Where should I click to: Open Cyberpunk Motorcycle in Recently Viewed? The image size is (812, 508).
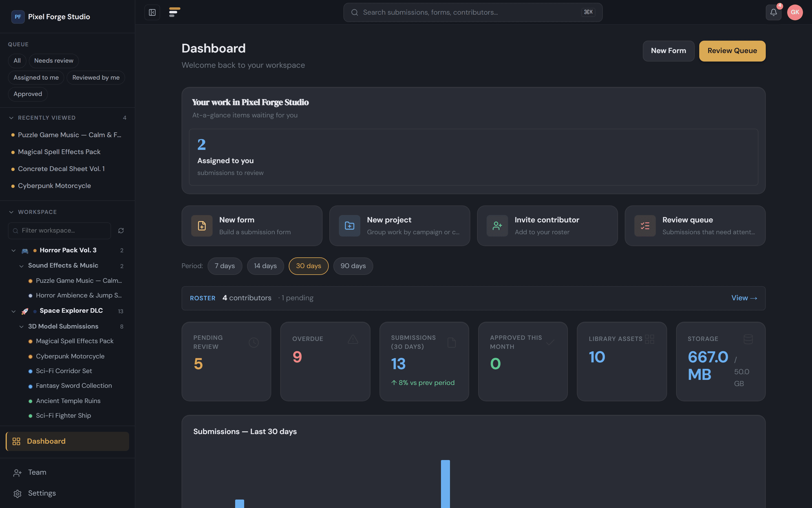(67, 186)
